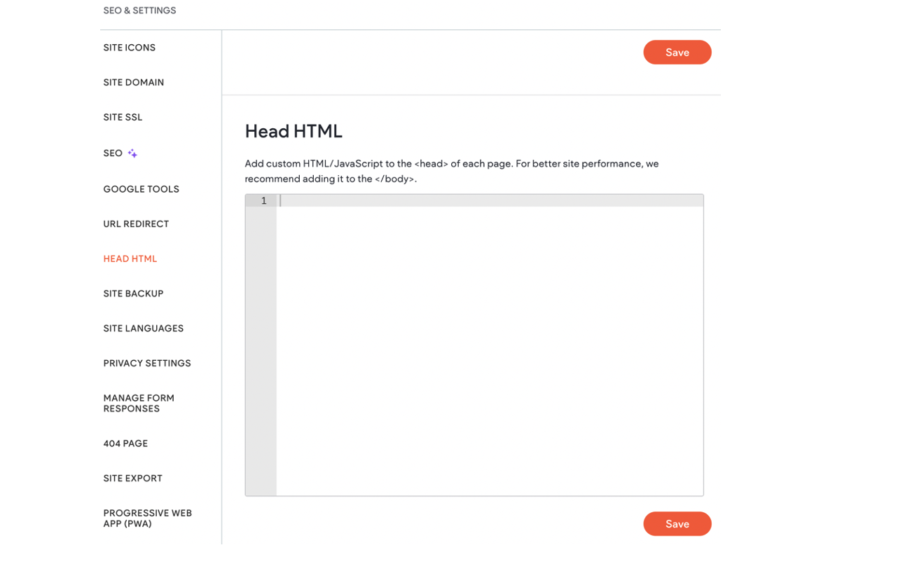The width and height of the screenshot is (924, 571).
Task: Go to Site Domain section
Action: pyautogui.click(x=134, y=83)
